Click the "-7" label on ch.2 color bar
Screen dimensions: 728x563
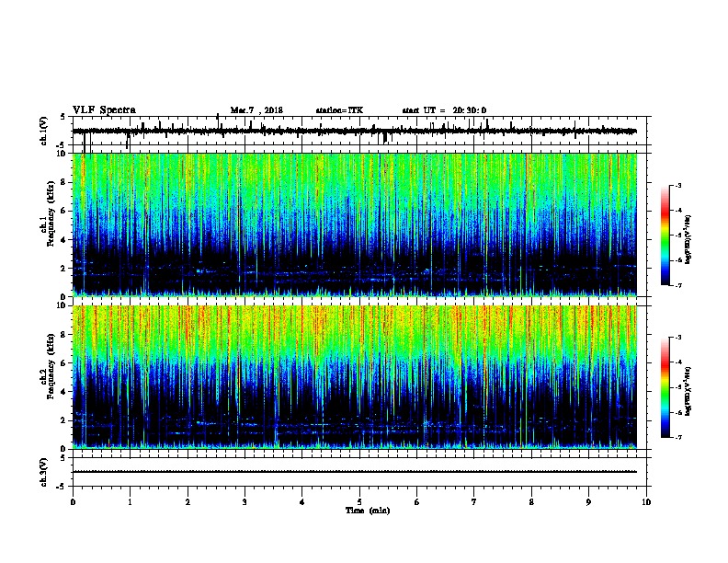pyautogui.click(x=678, y=438)
